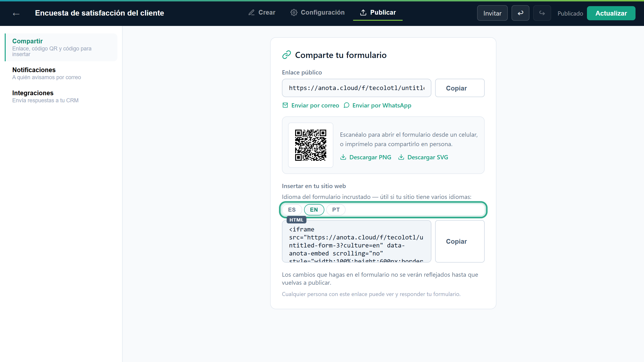Open the Publicar tab

click(378, 12)
